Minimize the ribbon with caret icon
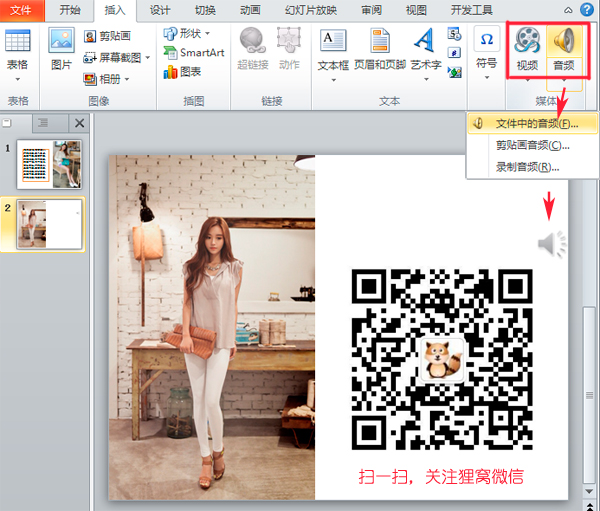600x511 pixels. 569,10
